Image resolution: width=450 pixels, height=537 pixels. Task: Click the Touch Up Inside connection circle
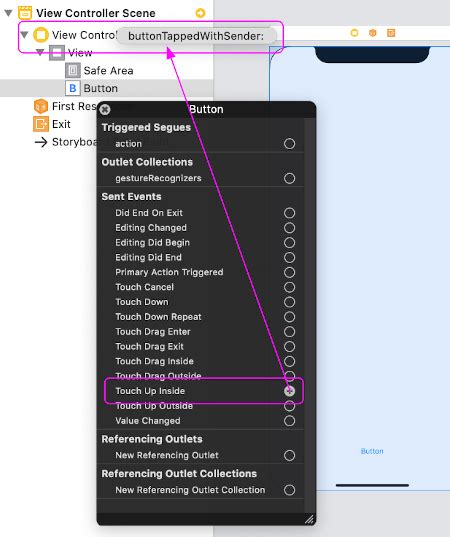tap(289, 391)
